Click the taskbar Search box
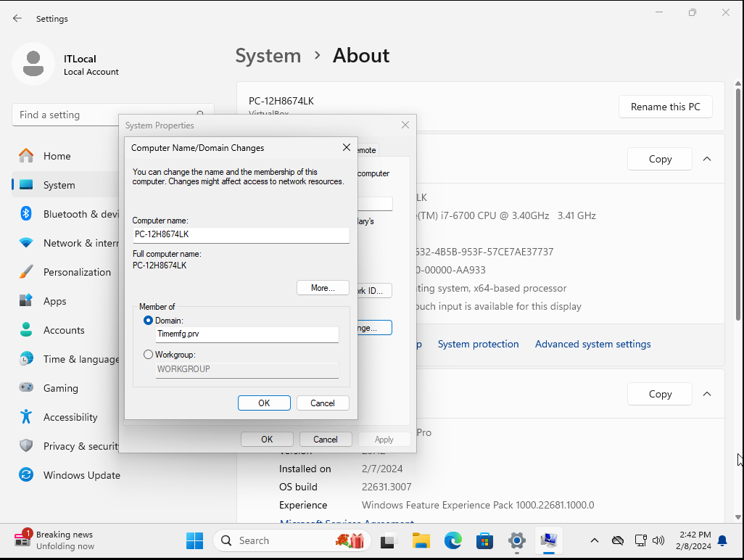 pyautogui.click(x=292, y=540)
